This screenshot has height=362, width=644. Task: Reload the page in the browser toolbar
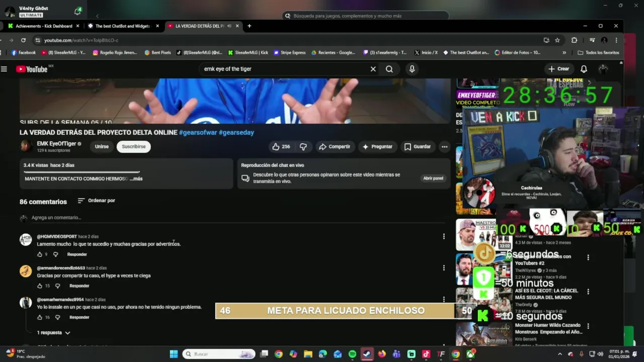click(x=23, y=40)
